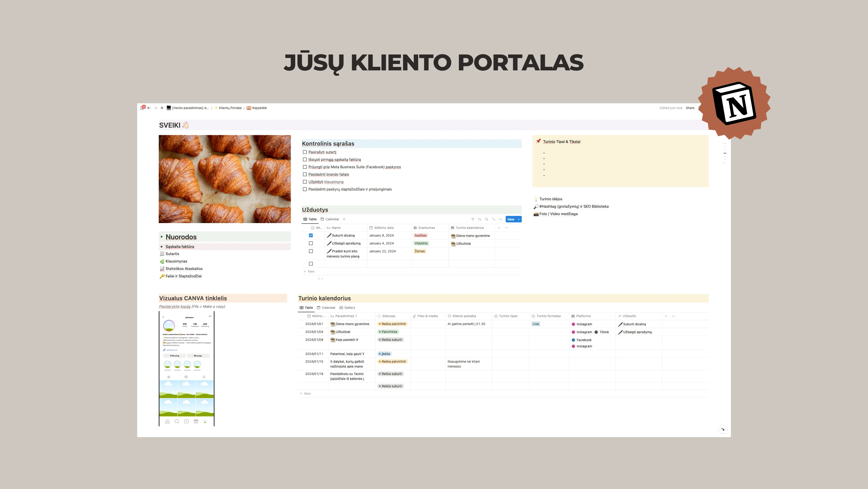Click the filter icon in Užduotys toolbar
868x489 pixels.
[472, 219]
